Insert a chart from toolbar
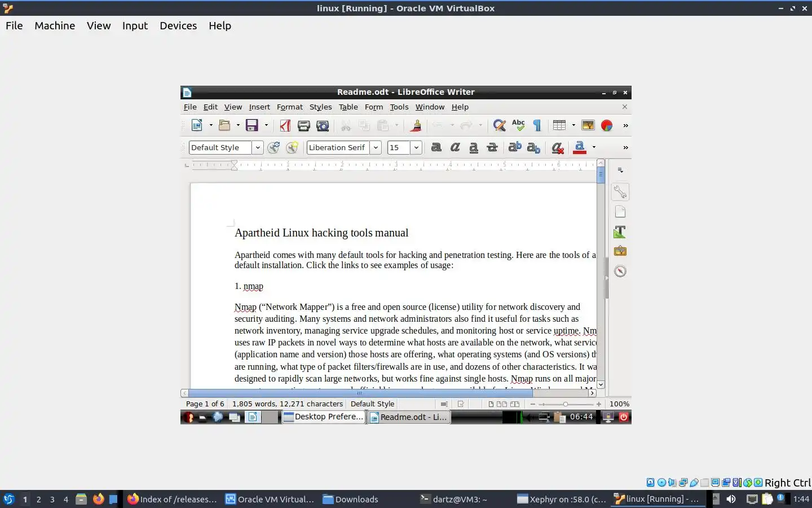The width and height of the screenshot is (812, 508). (607, 125)
